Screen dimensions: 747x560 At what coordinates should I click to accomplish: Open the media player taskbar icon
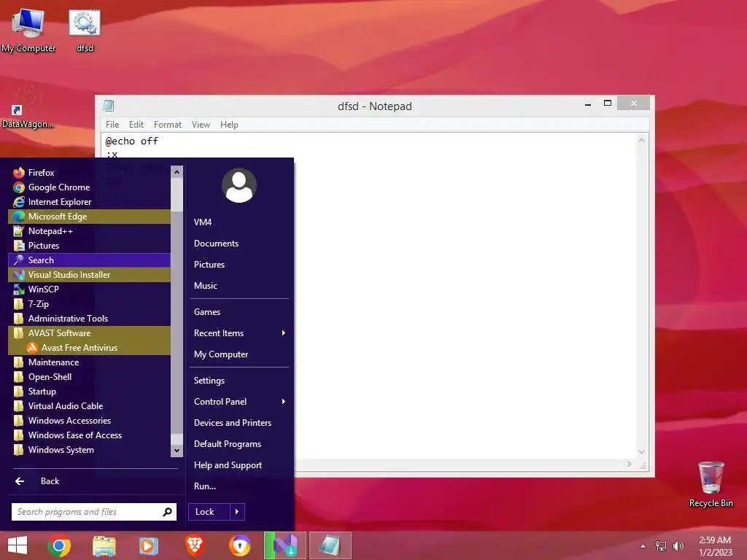pyautogui.click(x=148, y=545)
